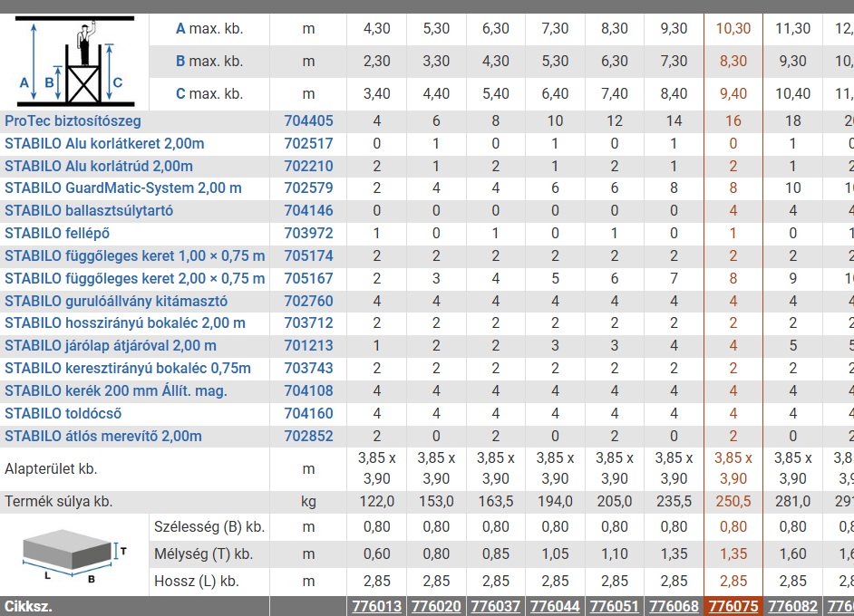This screenshot has width=854, height=616.
Task: Open STABILO járólap átjáróval 2,00 m link
Action: tap(111, 345)
